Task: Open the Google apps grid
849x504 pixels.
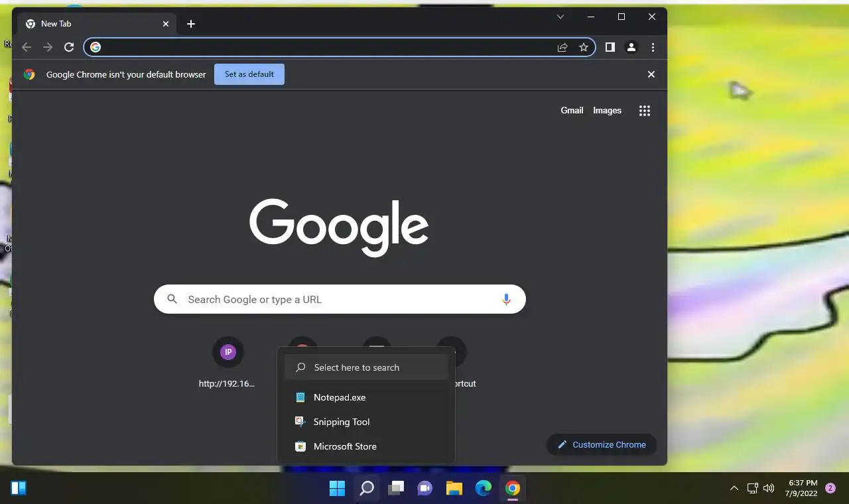Action: tap(645, 111)
